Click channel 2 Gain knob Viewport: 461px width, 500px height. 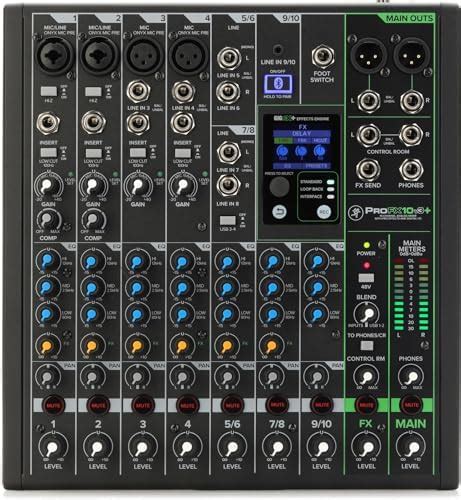pyautogui.click(x=93, y=186)
